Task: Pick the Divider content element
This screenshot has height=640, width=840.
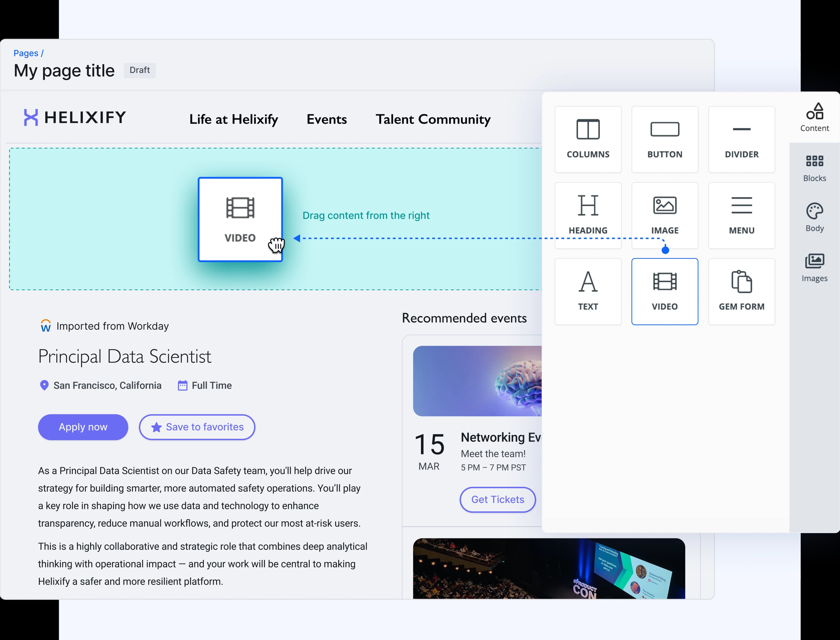Action: (x=741, y=139)
